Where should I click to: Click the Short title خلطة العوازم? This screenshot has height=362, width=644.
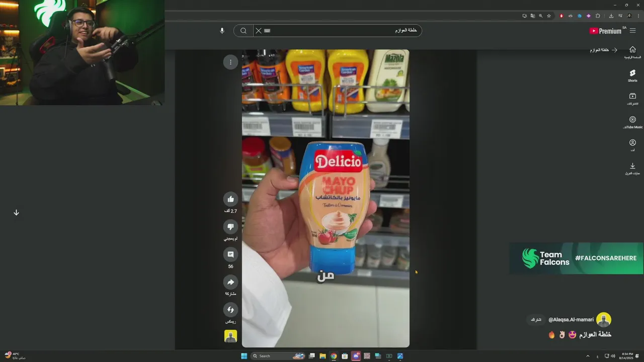pyautogui.click(x=595, y=334)
